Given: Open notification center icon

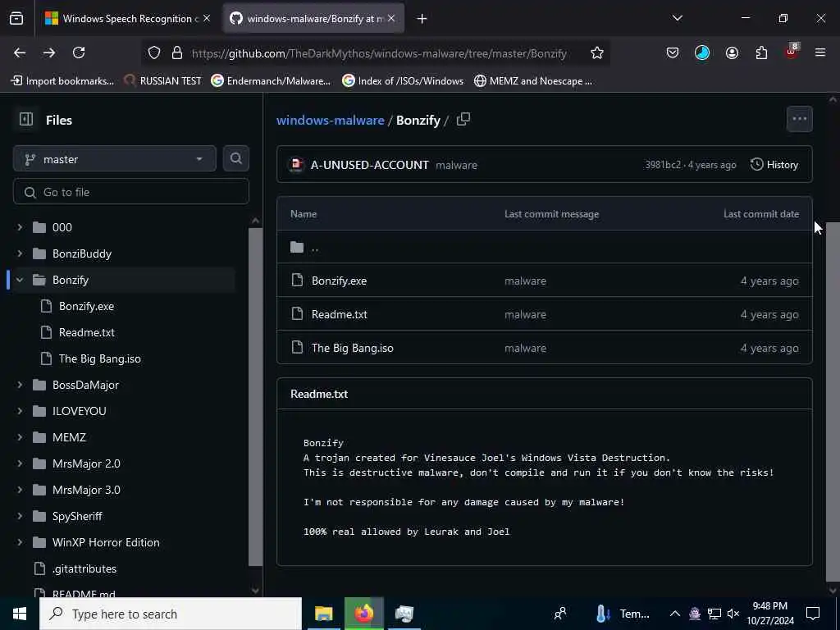Looking at the screenshot, I should (813, 614).
